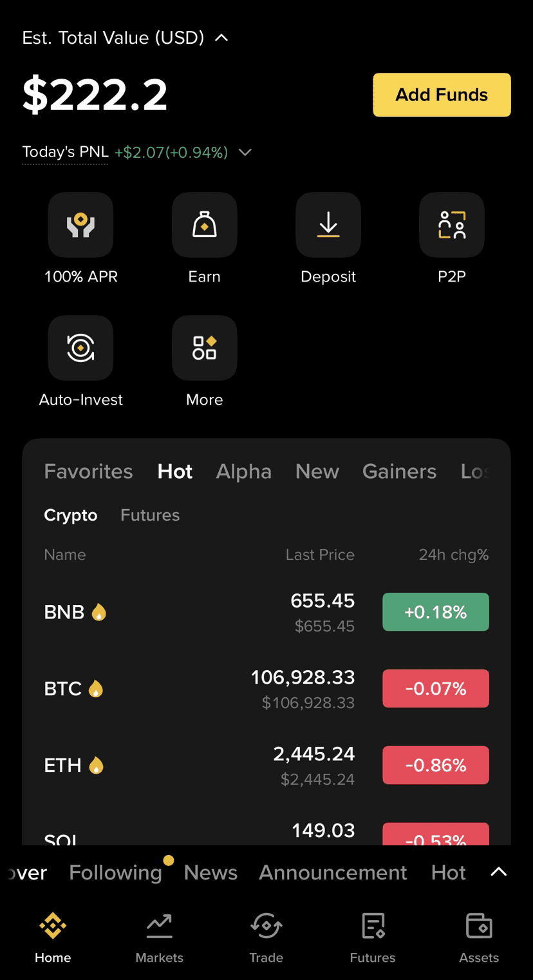
Task: Expand the news feed tabs chevron
Action: pyautogui.click(x=499, y=872)
